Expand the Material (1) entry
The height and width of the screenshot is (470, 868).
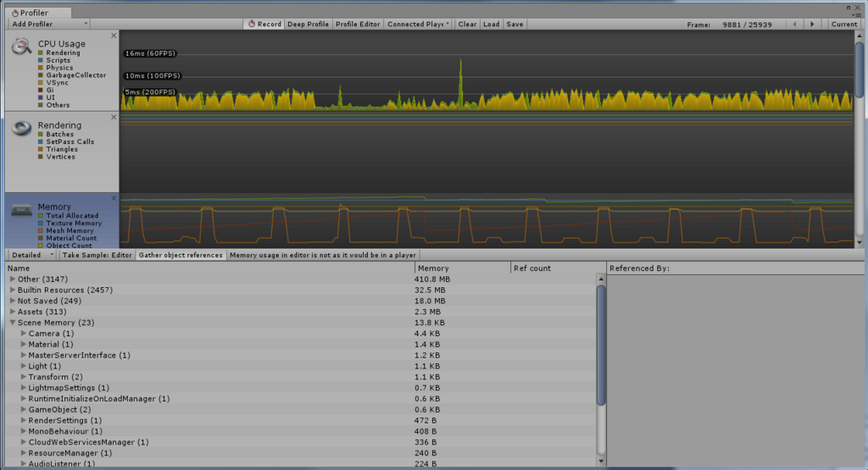click(x=23, y=344)
